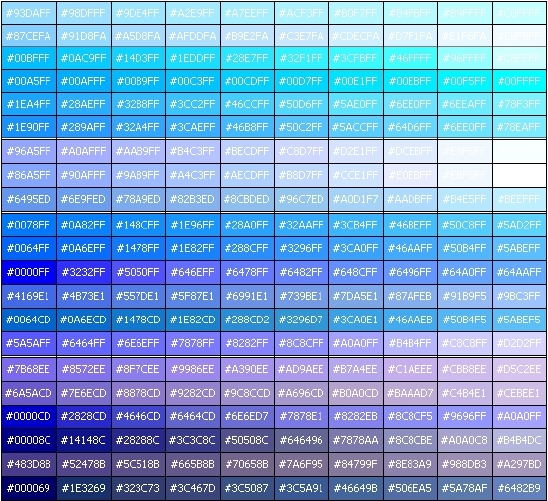Select the #0078FF color cell

pyautogui.click(x=29, y=225)
